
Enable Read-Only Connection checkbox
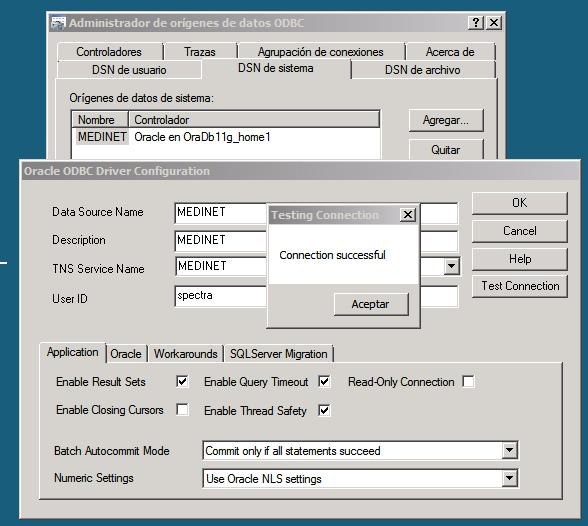click(x=468, y=382)
